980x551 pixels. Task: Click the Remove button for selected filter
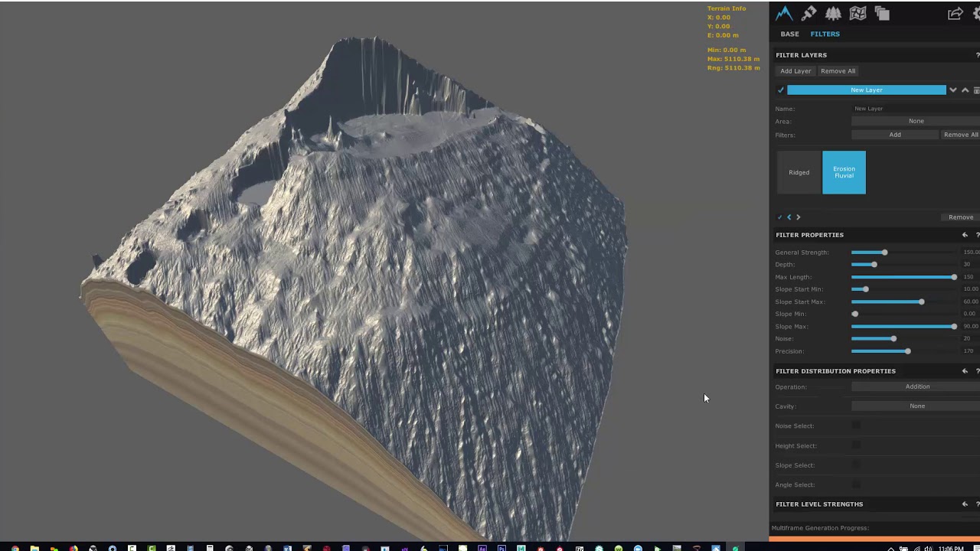pos(961,217)
